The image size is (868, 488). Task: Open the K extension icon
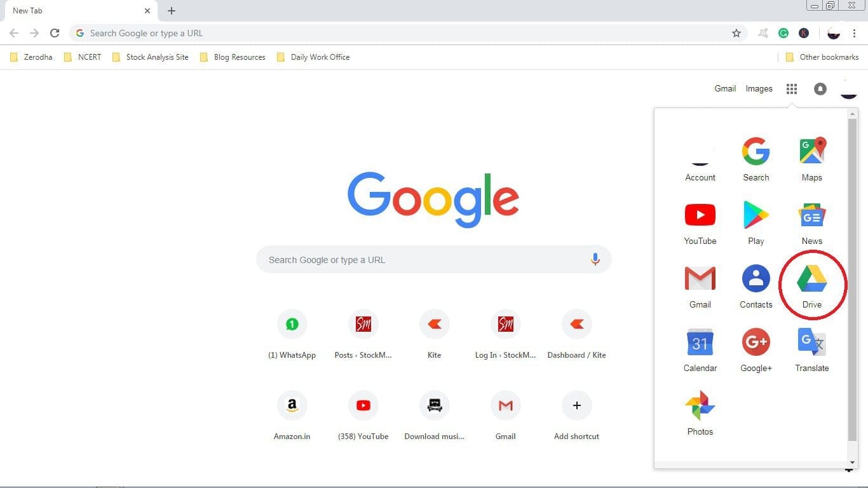pyautogui.click(x=804, y=33)
